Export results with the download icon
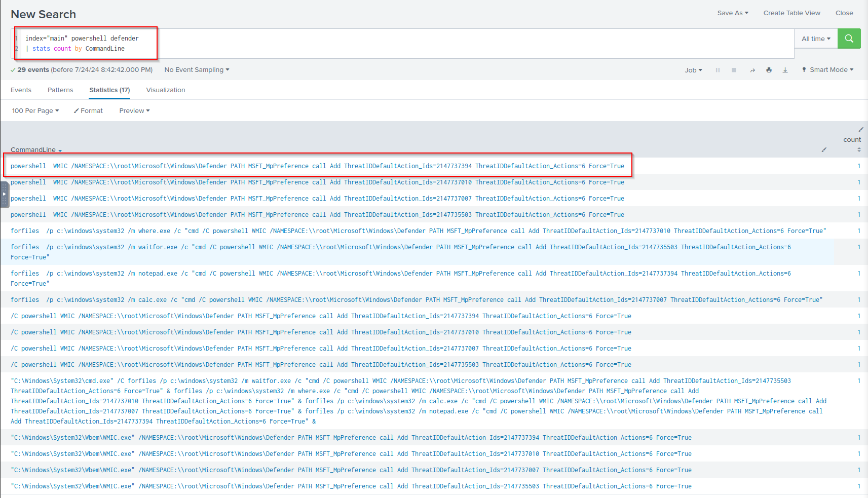 (785, 70)
